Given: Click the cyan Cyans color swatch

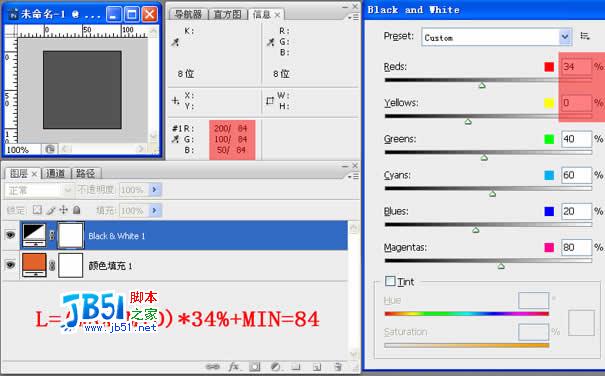Looking at the screenshot, I should tap(549, 175).
